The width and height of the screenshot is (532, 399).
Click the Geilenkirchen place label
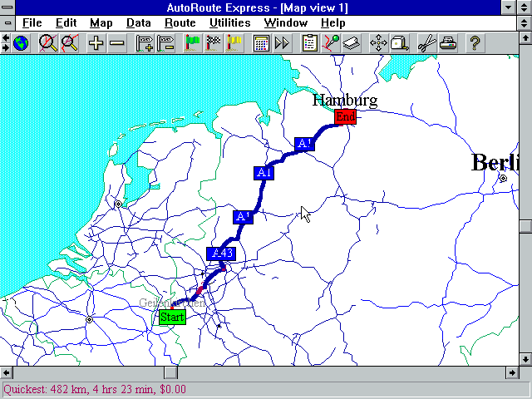point(172,303)
